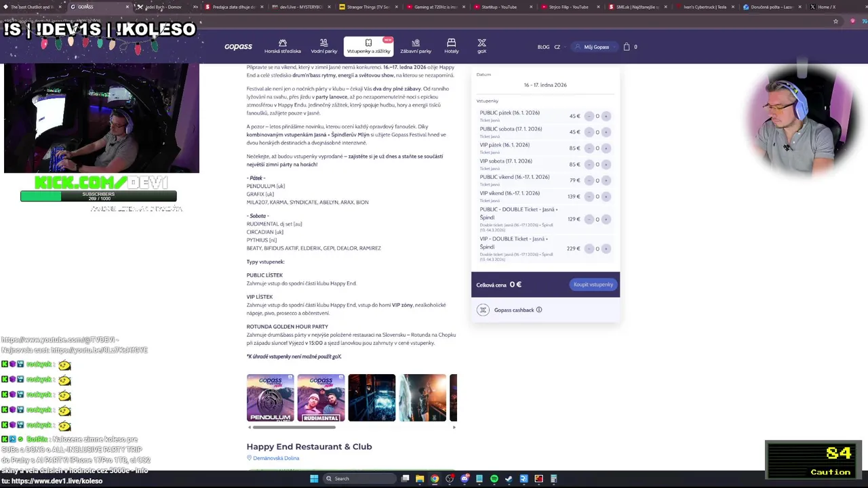Open the shopping cart icon
The height and width of the screenshot is (488, 868).
[627, 47]
